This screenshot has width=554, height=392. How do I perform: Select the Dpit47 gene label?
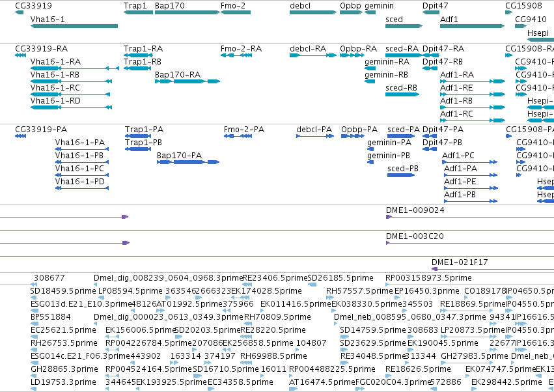[x=436, y=6]
